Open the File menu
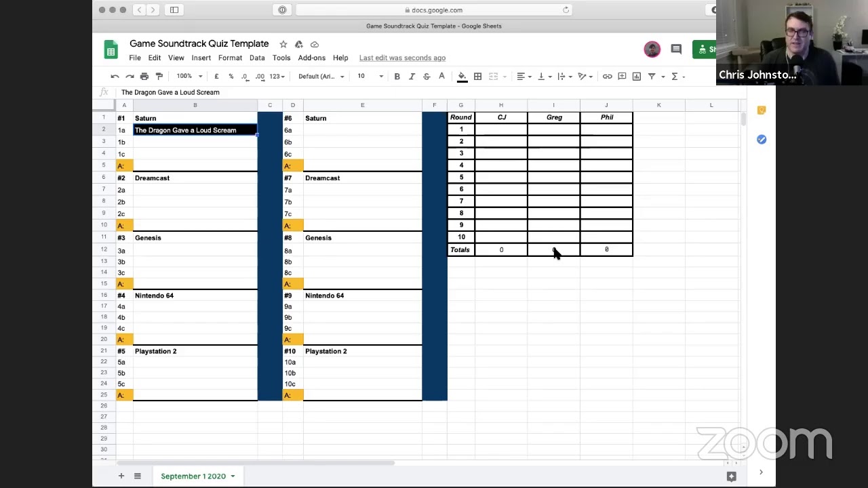Viewport: 868px width, 488px height. click(135, 58)
